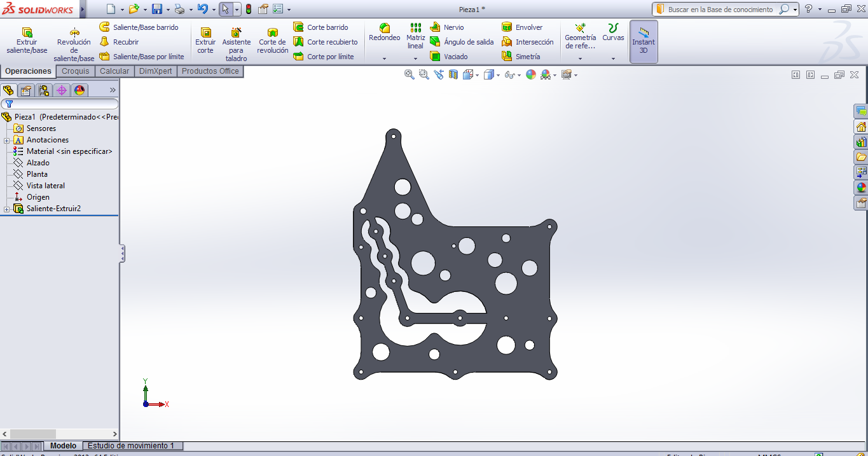Open the Redondeo dropdown arrow
868x456 pixels.
pyautogui.click(x=385, y=59)
